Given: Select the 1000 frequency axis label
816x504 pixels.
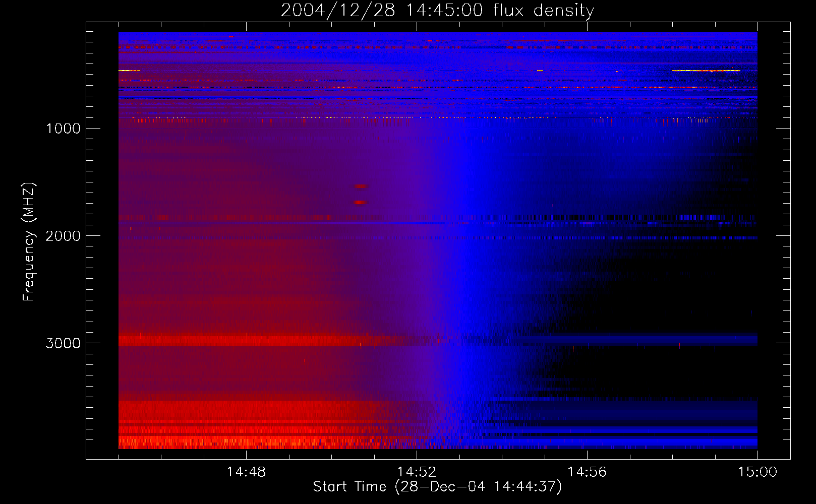Looking at the screenshot, I should (x=63, y=129).
